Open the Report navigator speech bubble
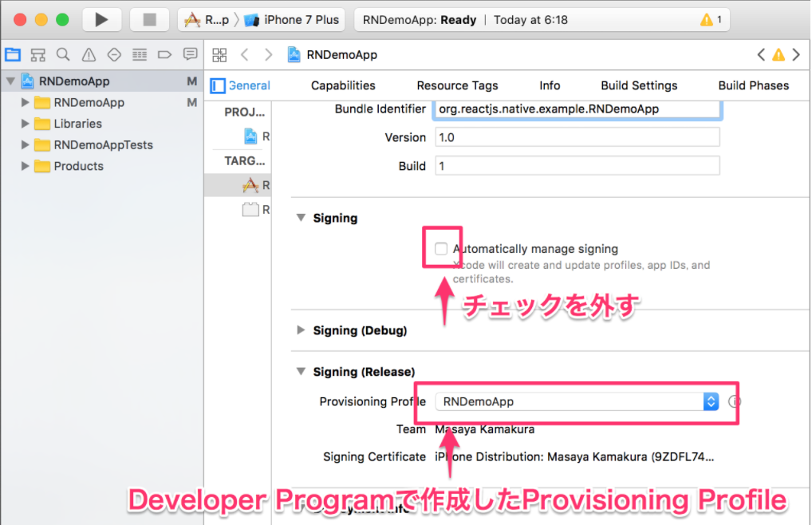 [x=190, y=54]
